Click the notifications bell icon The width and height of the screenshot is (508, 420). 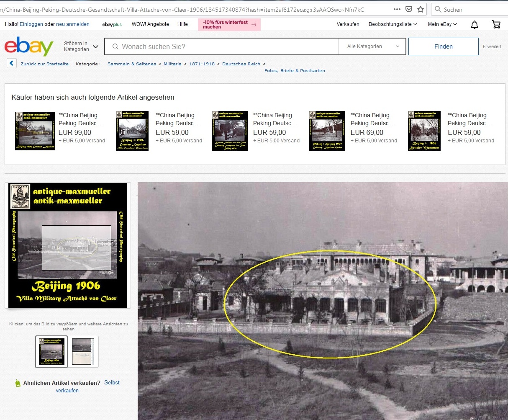[x=474, y=25]
